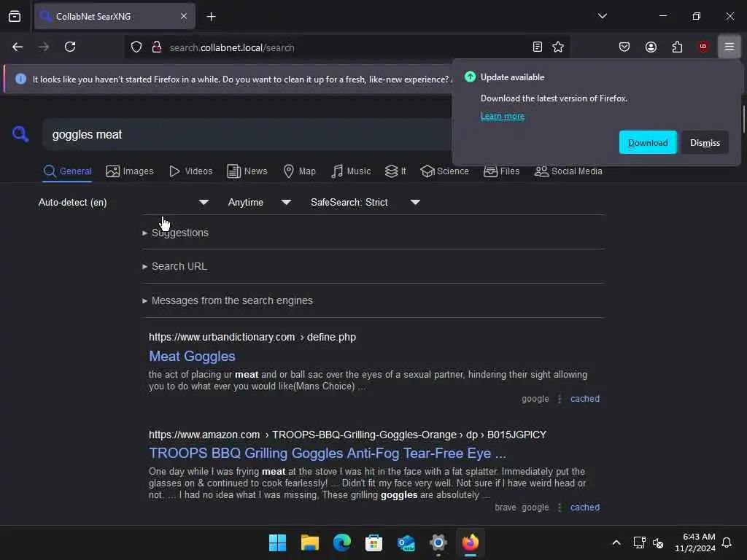The height and width of the screenshot is (560, 747).
Task: Bookmark this page with the star icon
Action: pos(558,47)
